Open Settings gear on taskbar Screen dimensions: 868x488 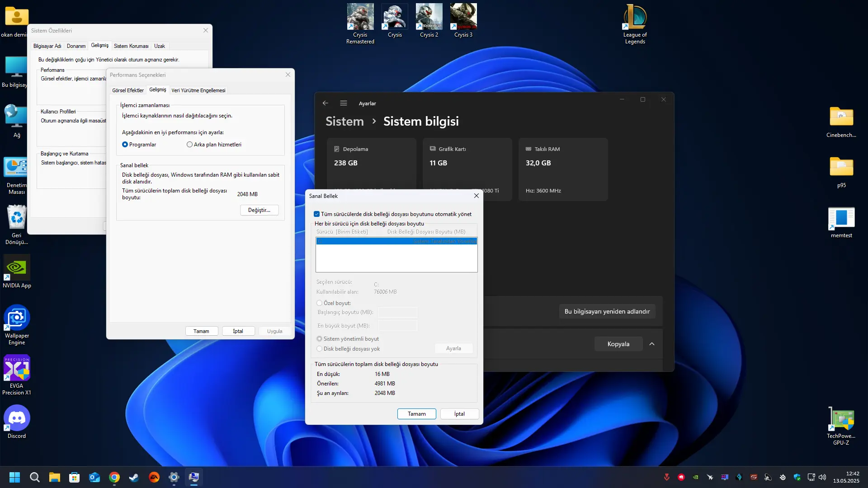(x=174, y=477)
